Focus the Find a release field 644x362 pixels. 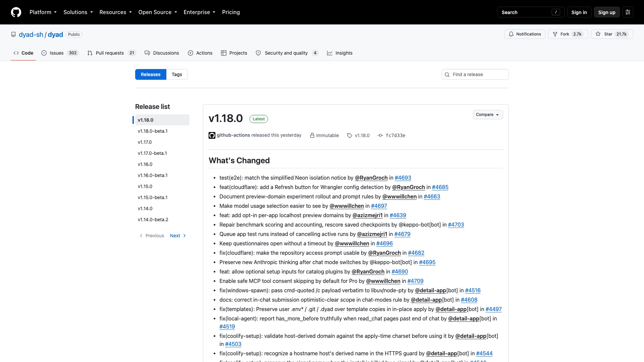point(475,74)
